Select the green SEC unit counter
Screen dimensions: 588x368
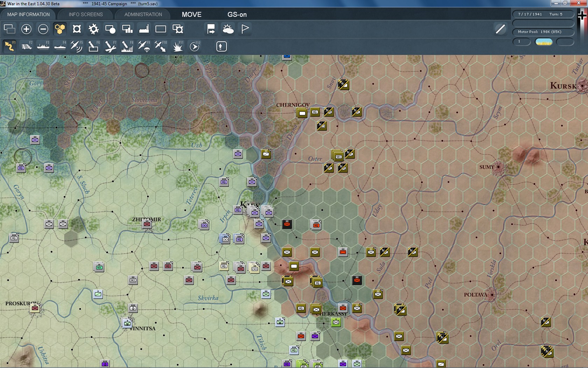[x=99, y=267]
